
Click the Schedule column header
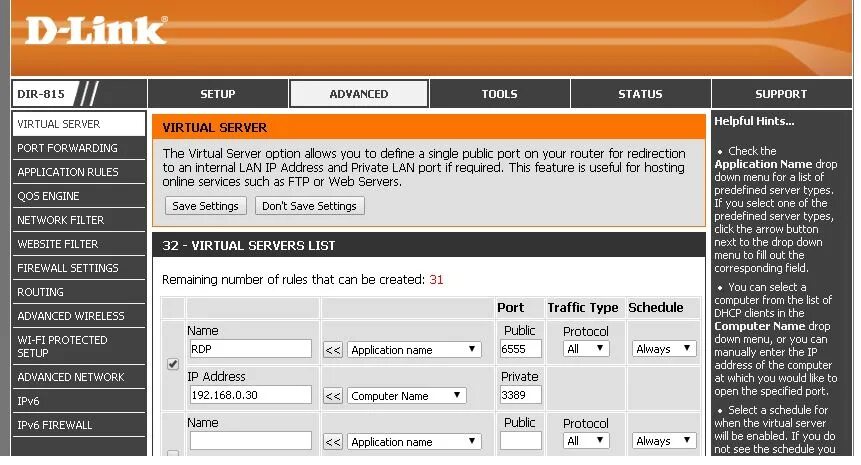tap(656, 307)
